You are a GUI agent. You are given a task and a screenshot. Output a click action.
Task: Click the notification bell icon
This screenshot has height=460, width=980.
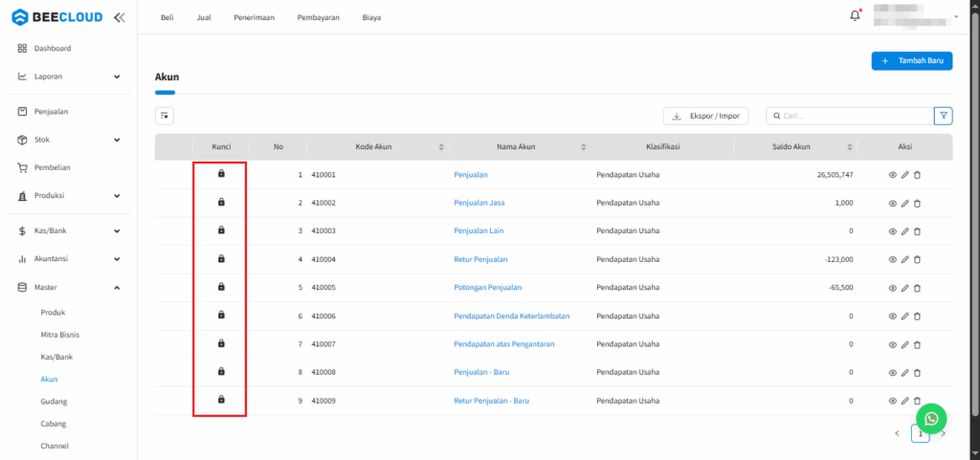coord(856,16)
